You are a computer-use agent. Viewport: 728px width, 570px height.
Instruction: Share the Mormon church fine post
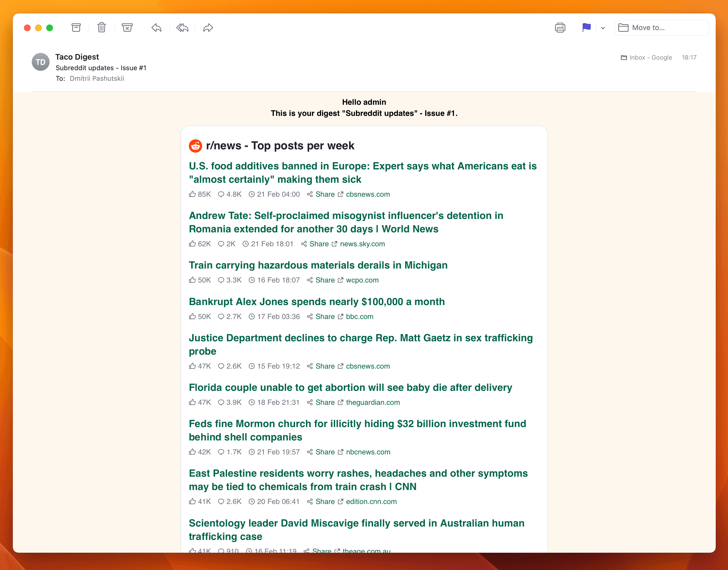pyautogui.click(x=325, y=452)
